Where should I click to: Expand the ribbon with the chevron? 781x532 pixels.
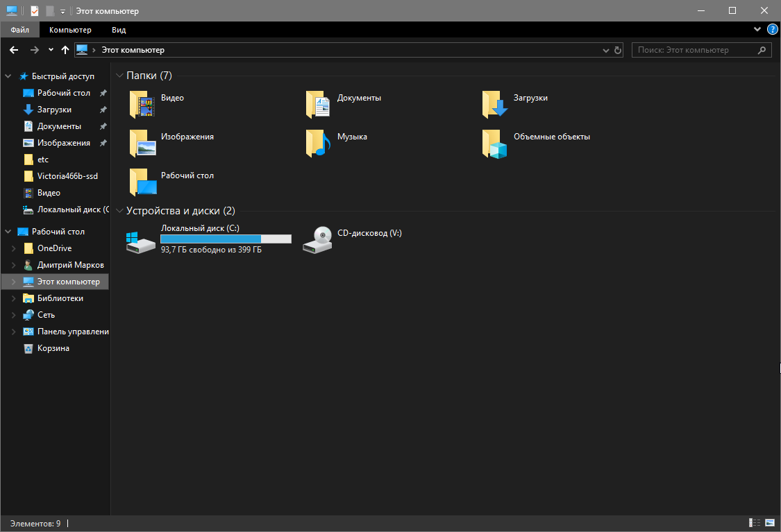(757, 29)
